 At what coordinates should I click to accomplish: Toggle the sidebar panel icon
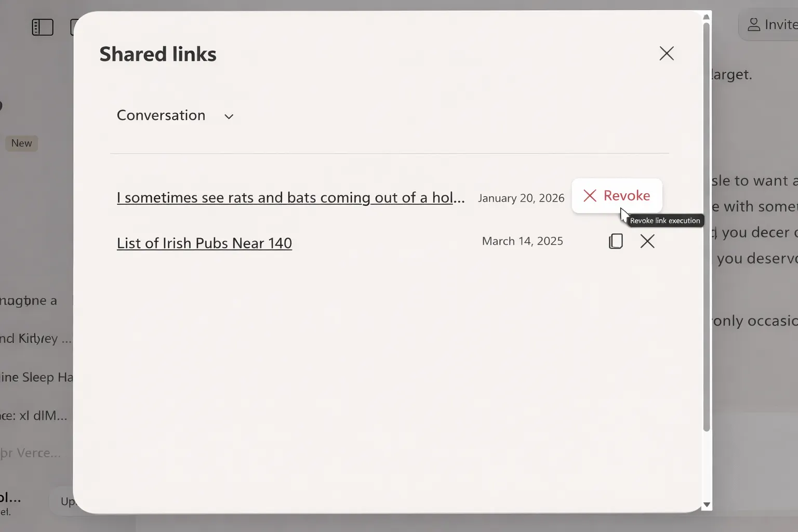pyautogui.click(x=43, y=27)
